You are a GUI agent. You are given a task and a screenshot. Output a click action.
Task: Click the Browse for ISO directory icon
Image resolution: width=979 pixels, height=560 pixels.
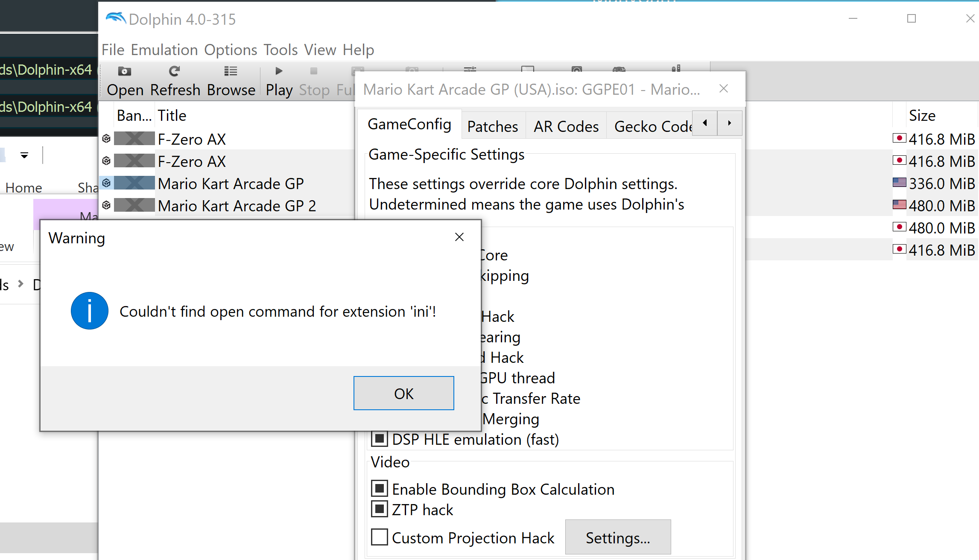click(231, 71)
